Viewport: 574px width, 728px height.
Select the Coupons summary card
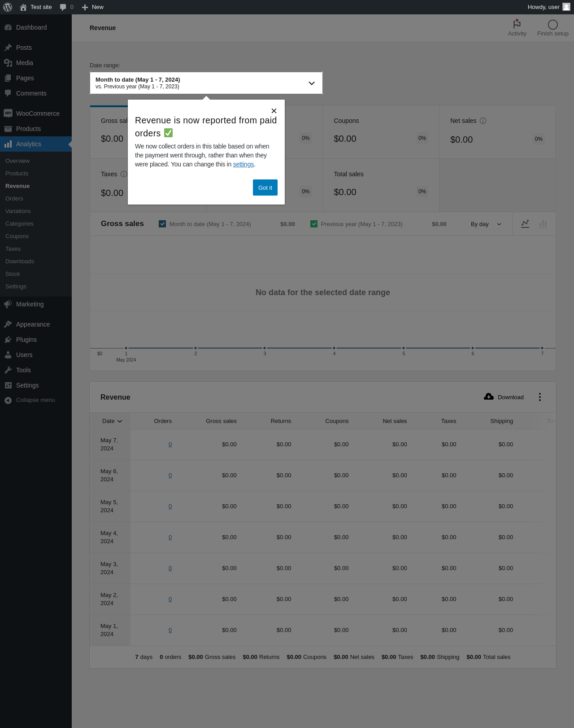point(381,132)
